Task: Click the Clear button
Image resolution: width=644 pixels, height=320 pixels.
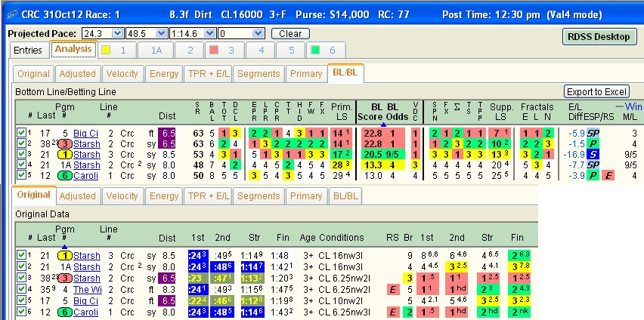Action: (x=290, y=34)
